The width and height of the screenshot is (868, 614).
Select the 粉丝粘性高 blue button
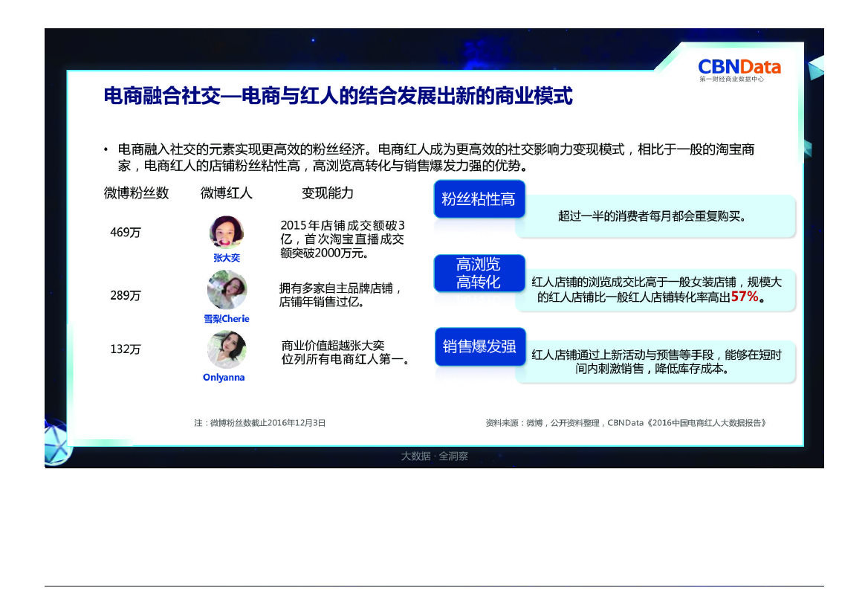(479, 198)
